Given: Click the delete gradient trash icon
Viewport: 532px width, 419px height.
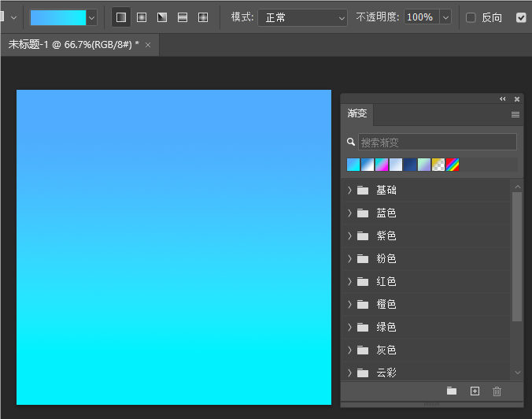Looking at the screenshot, I should [497, 391].
